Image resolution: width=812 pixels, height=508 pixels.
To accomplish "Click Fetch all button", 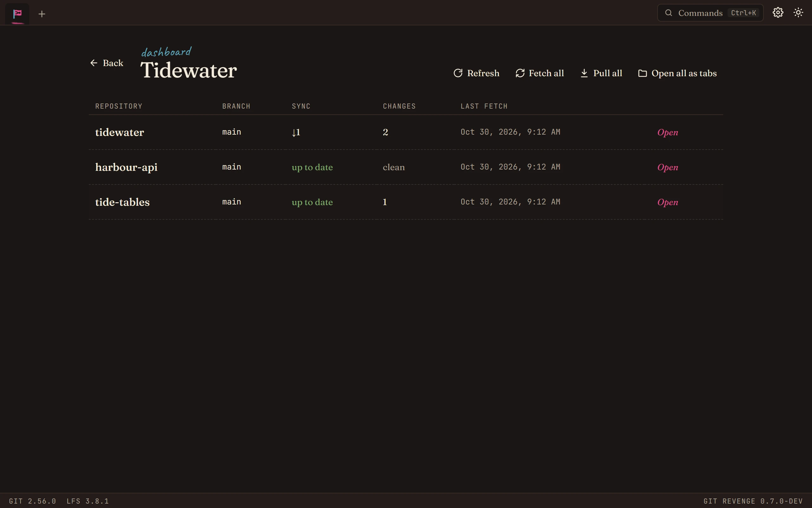I will (540, 73).
